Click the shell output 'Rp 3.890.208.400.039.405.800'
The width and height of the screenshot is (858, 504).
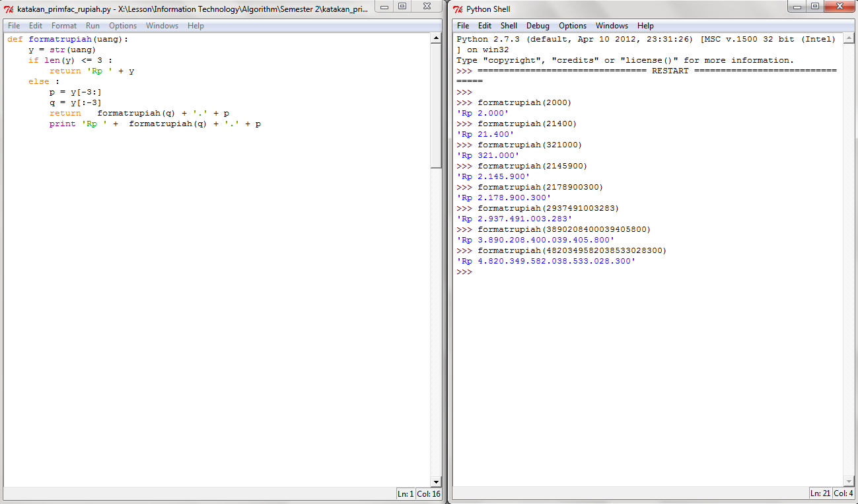[x=536, y=240]
